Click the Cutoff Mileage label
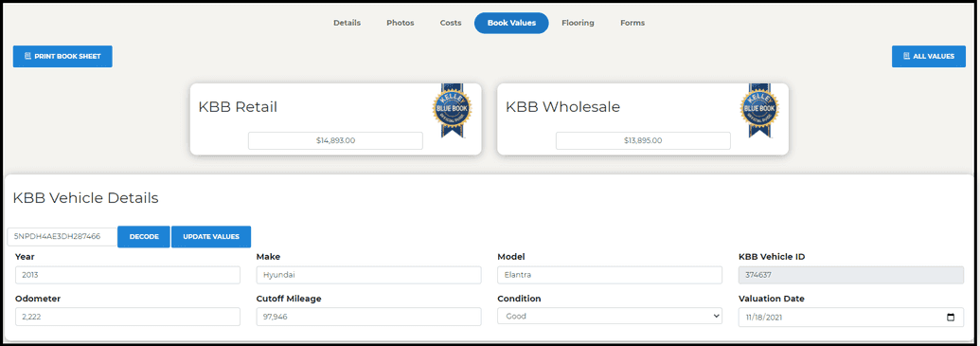980x346 pixels. 289,299
